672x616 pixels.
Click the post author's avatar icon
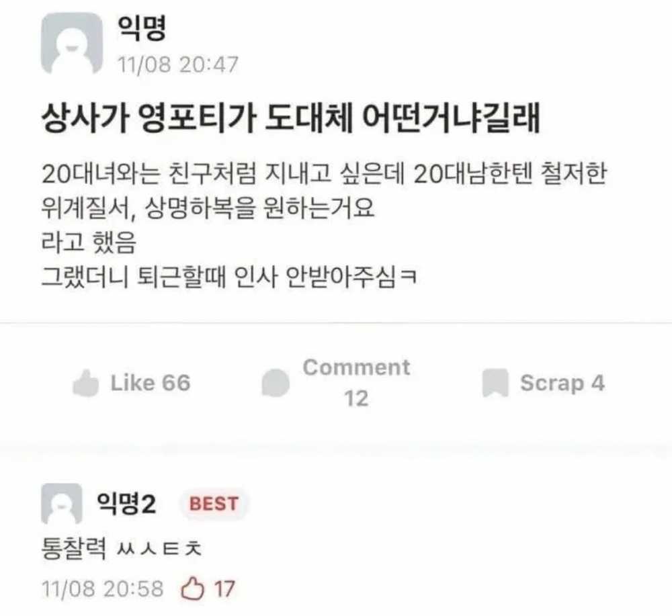(x=72, y=43)
